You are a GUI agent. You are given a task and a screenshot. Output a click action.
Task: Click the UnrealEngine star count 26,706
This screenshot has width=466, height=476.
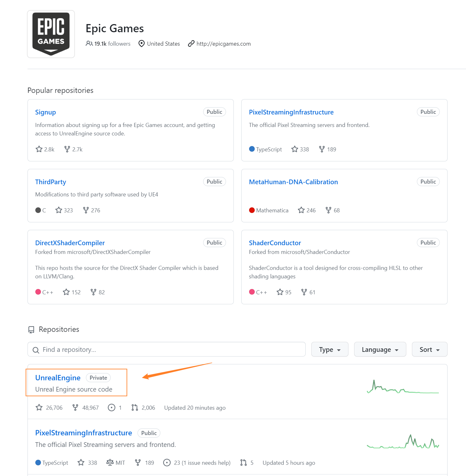pos(49,408)
